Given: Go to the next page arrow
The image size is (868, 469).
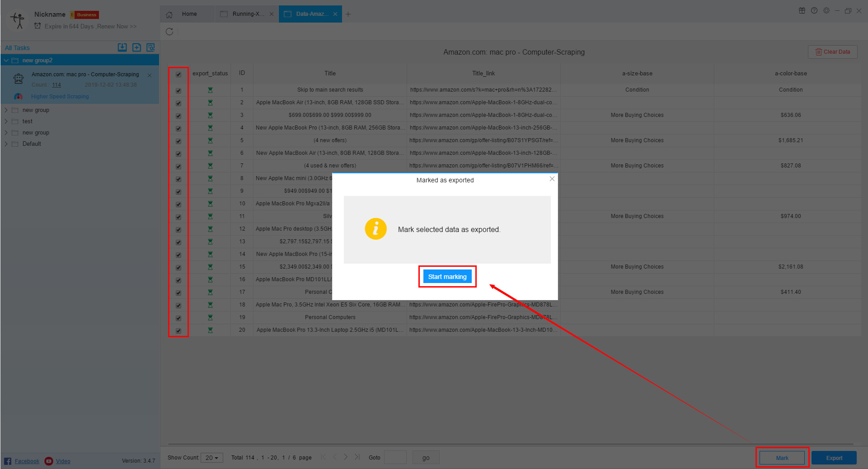Looking at the screenshot, I should coord(346,457).
